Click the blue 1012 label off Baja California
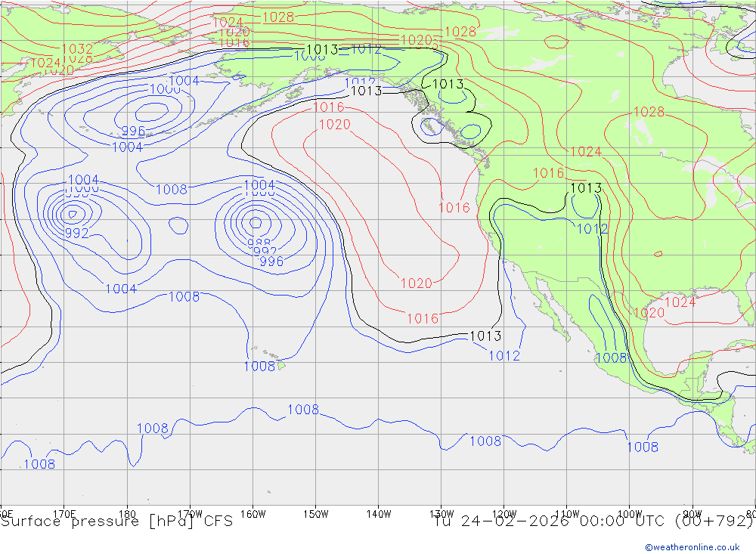This screenshot has height=554, width=756. [x=504, y=356]
